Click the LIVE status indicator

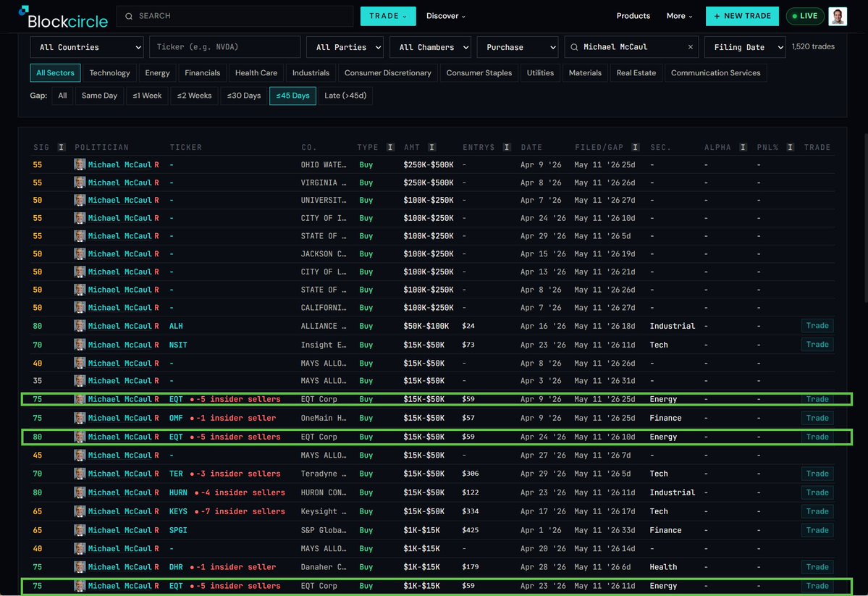click(x=805, y=16)
